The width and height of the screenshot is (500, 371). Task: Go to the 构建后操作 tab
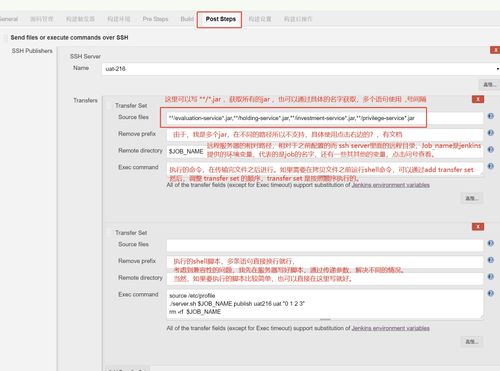298,19
